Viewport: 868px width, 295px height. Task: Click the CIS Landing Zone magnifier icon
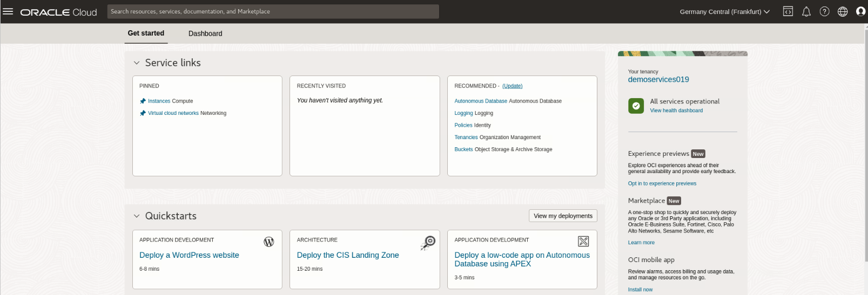point(428,243)
